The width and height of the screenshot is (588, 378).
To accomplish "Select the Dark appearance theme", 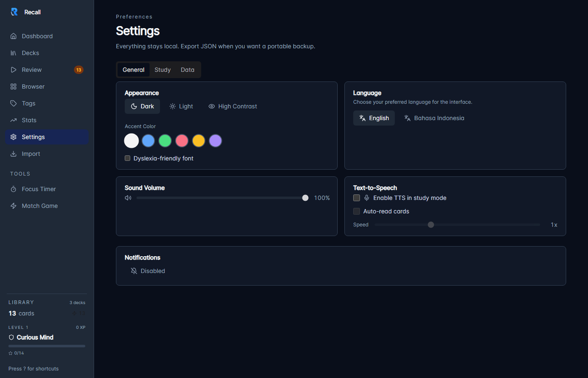I will (x=142, y=106).
